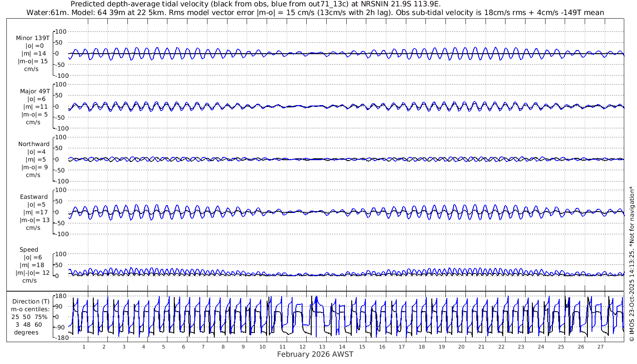Click "|m-o|= 5" in the Major panel
Image resolution: width=637 pixels, height=364 pixels.
point(35,114)
